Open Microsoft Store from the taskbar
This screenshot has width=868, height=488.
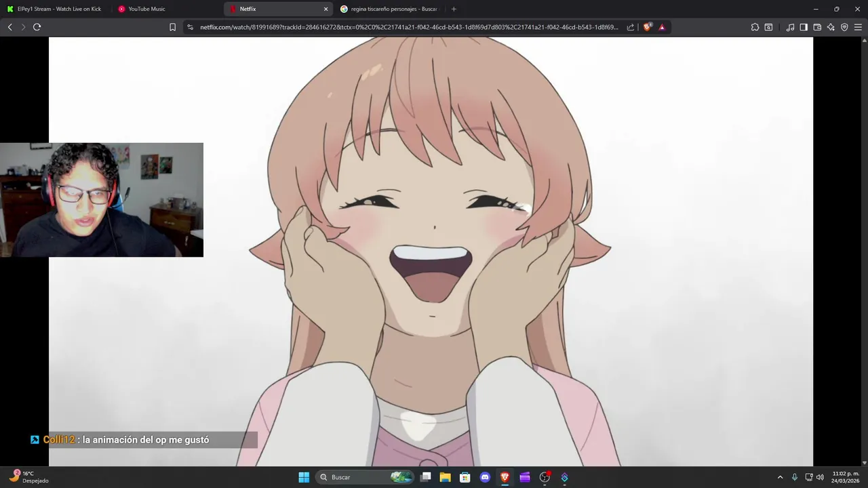465,477
